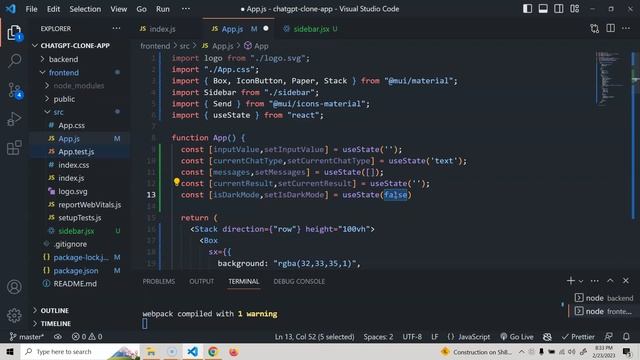Open notifications bell icon
The width and height of the screenshot is (640, 360).
pos(627,337)
